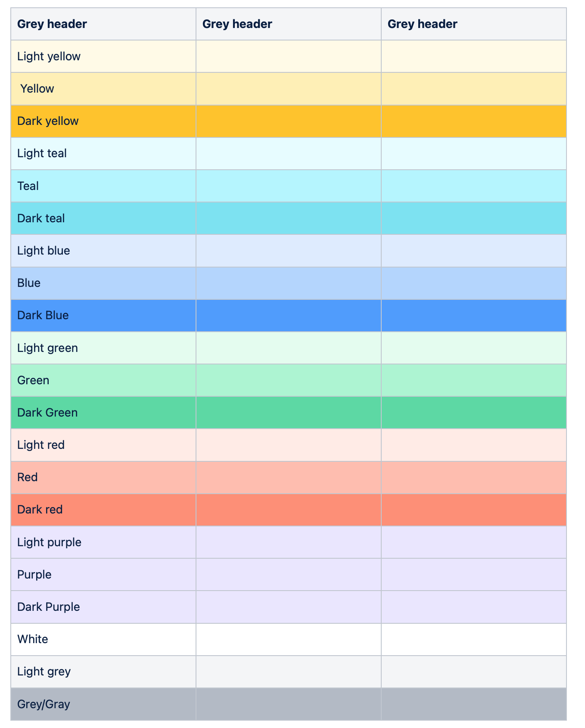Click the Dark Purple row's middle cell

[x=288, y=607]
